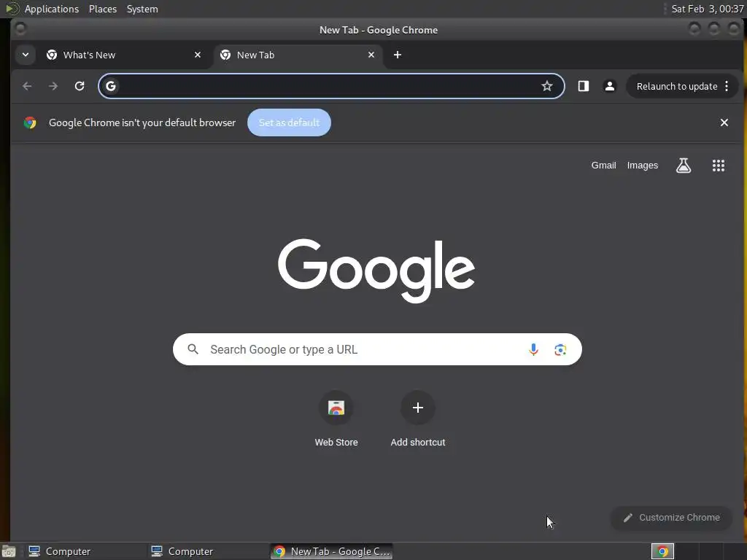Screen dimensions: 747x560
Task: Open the Places menu
Action: point(103,9)
